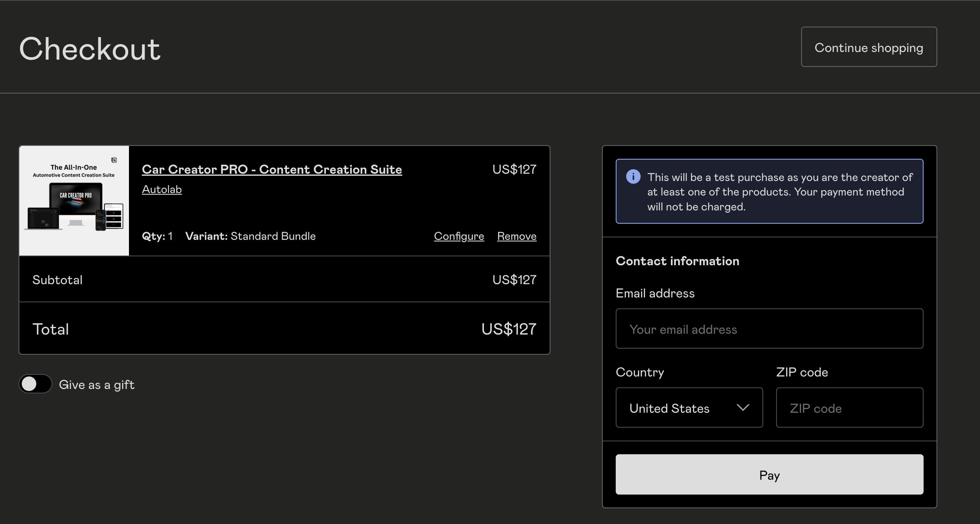Click the 'Country' field label
The width and height of the screenshot is (980, 524).
(x=639, y=372)
